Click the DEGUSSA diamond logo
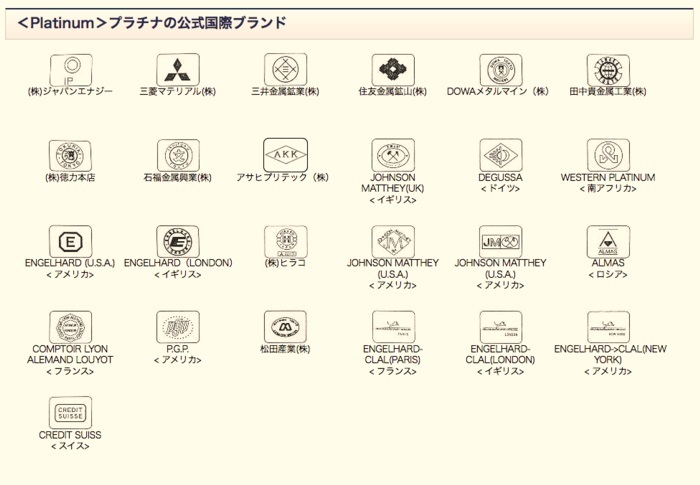The height and width of the screenshot is (485, 700). tap(501, 155)
